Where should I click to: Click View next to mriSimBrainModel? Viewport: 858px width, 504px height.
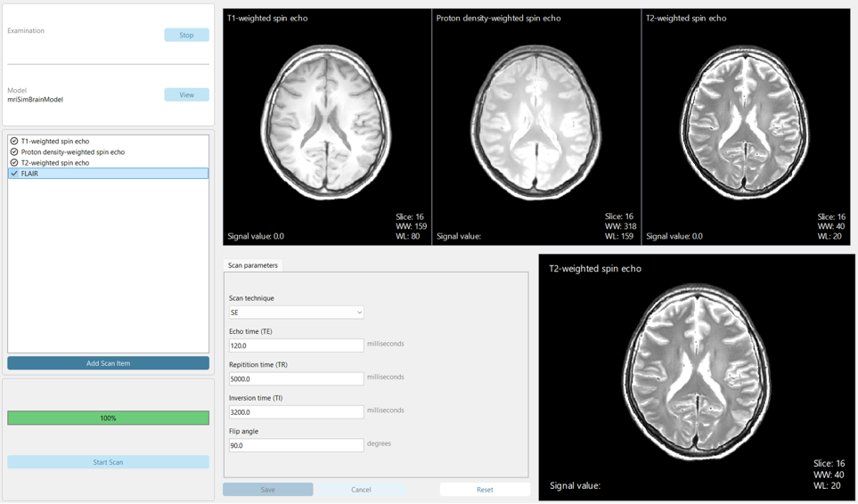(186, 94)
